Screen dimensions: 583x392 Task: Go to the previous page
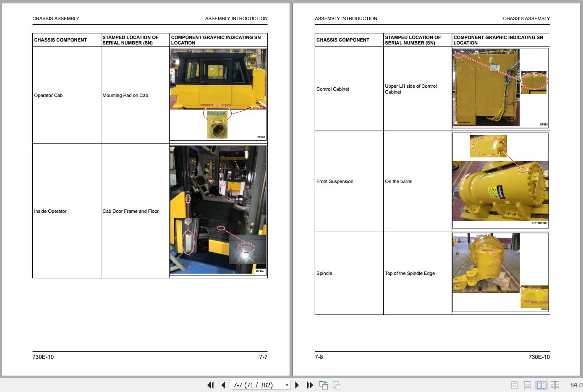(x=223, y=385)
